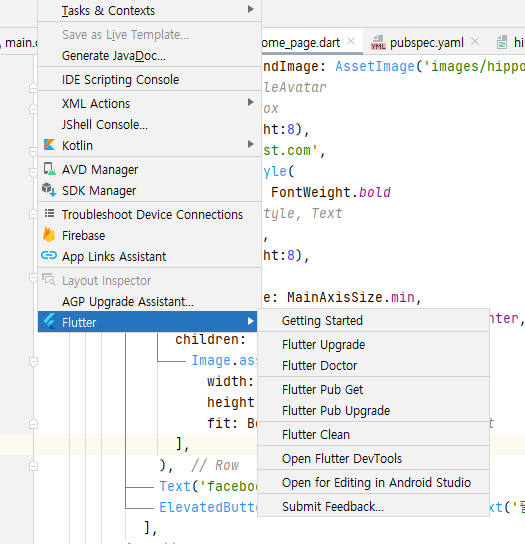Collapse the code fold marker beside the Row comment
The width and height of the screenshot is (525, 544).
(x=33, y=466)
